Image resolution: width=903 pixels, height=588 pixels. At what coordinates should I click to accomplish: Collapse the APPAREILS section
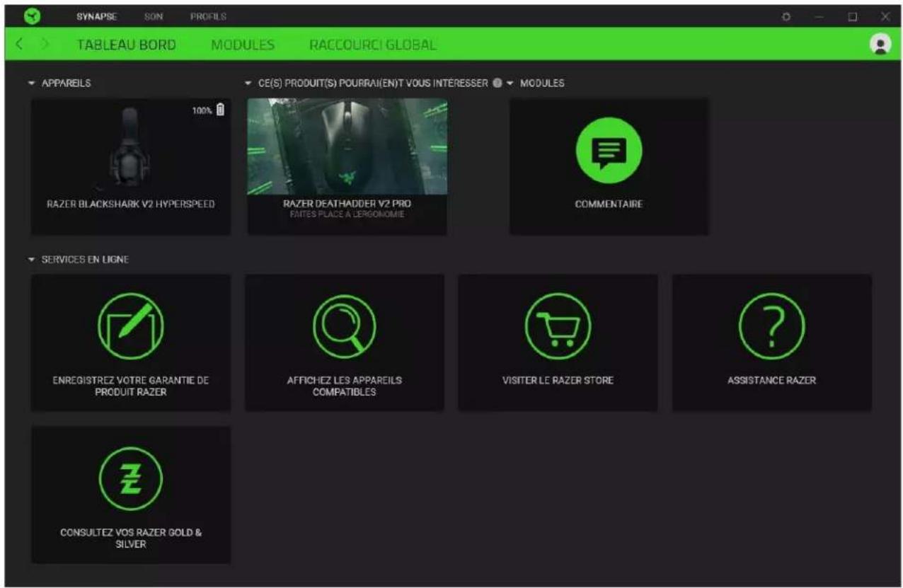pos(31,83)
